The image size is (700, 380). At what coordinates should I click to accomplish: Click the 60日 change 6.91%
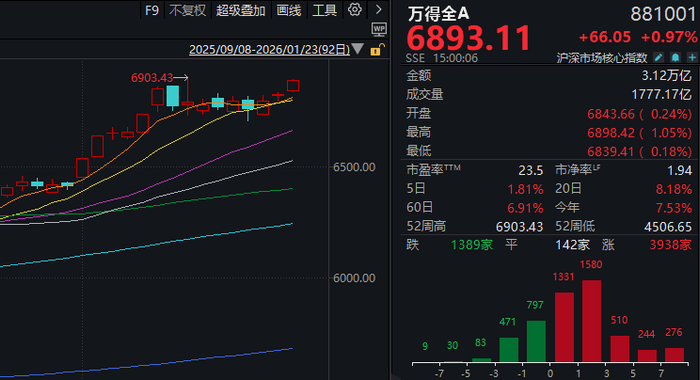tap(525, 208)
